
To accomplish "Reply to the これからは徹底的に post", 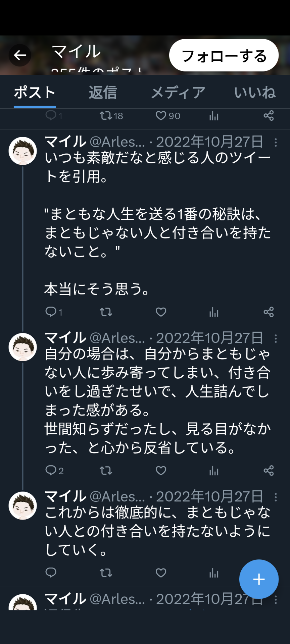I will [51, 573].
